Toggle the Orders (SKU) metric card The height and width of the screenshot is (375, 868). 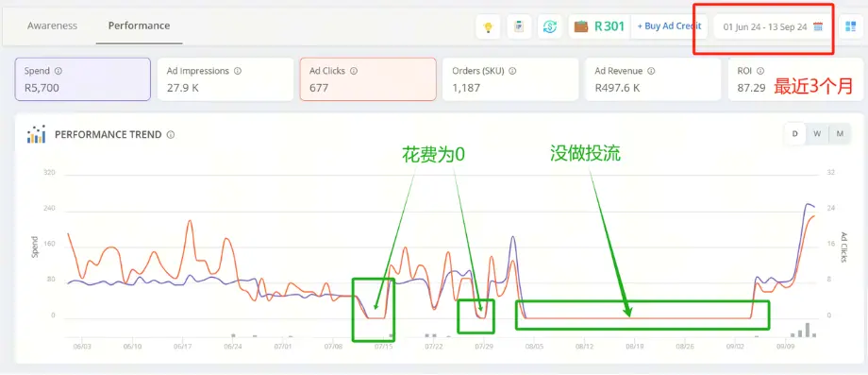coord(510,79)
